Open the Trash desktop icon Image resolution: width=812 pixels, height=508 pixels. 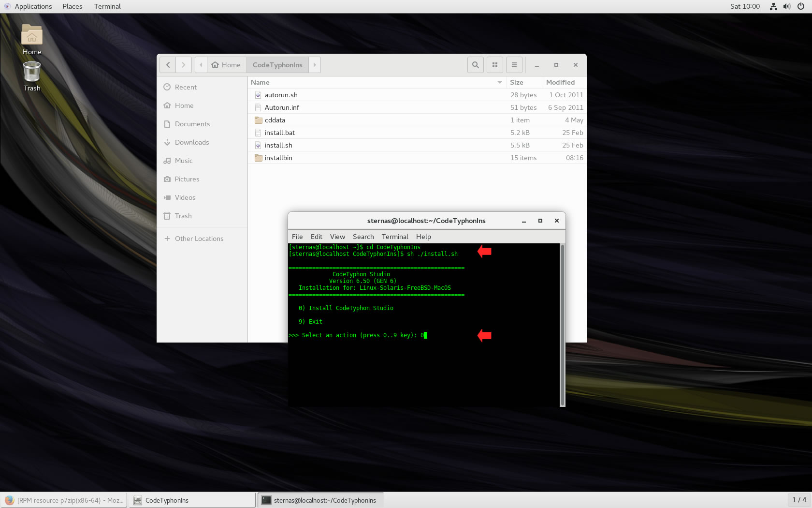(32, 76)
